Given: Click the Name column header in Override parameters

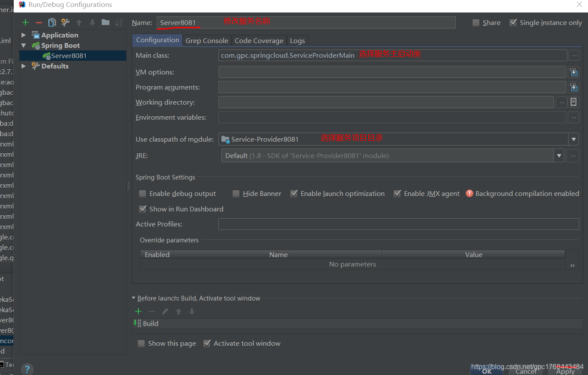Looking at the screenshot, I should tap(278, 254).
